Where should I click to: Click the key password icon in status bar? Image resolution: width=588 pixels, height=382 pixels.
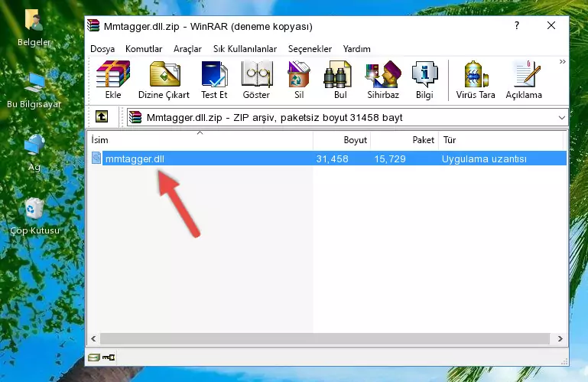pos(109,358)
